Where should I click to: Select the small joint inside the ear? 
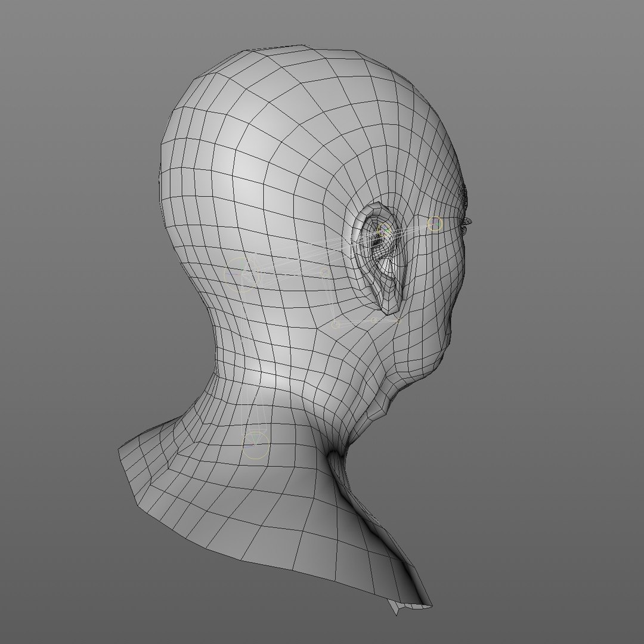click(385, 230)
